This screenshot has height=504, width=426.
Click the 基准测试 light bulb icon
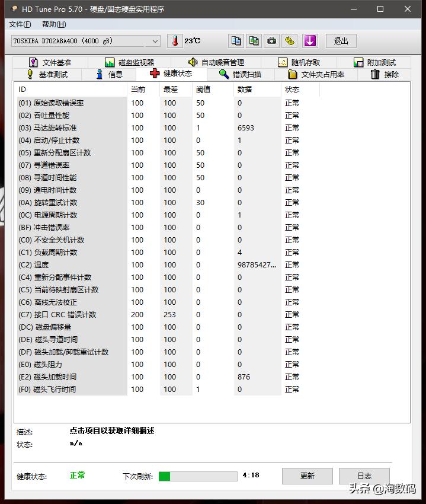(x=30, y=74)
